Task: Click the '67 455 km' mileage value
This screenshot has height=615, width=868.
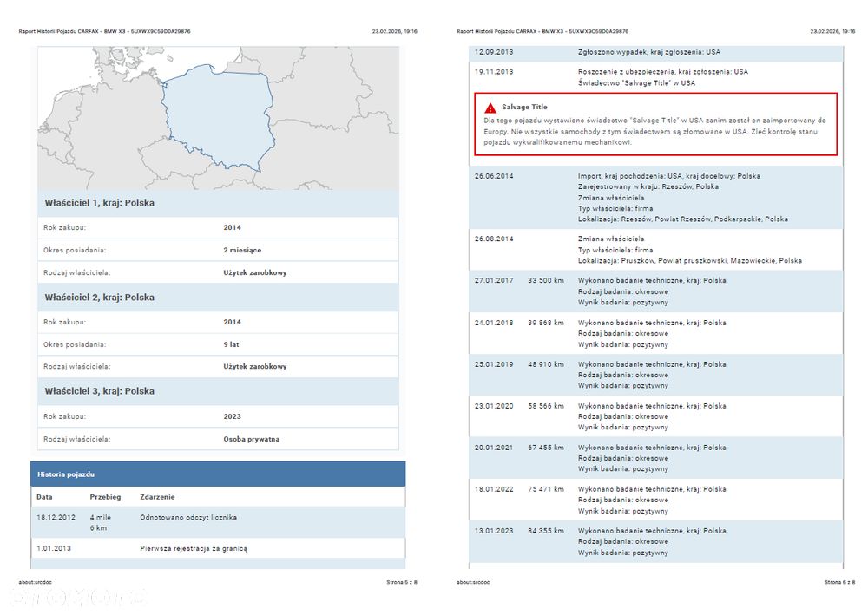Action: (x=546, y=448)
